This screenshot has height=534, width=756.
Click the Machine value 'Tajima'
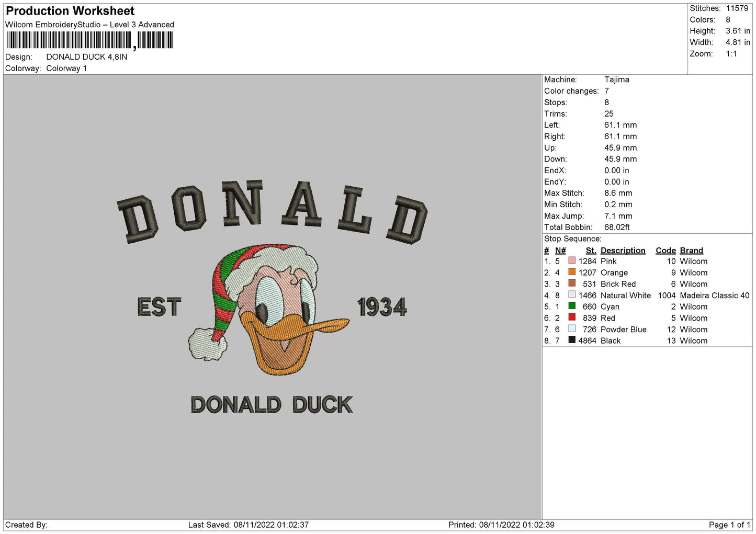pos(616,79)
